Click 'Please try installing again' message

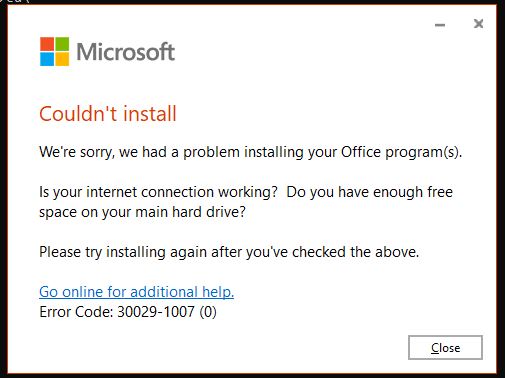[x=229, y=252]
